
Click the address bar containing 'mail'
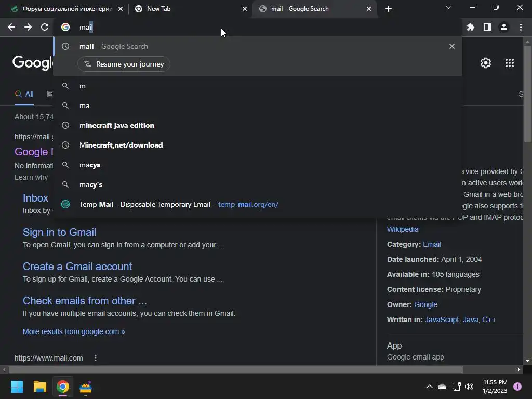tap(258, 27)
